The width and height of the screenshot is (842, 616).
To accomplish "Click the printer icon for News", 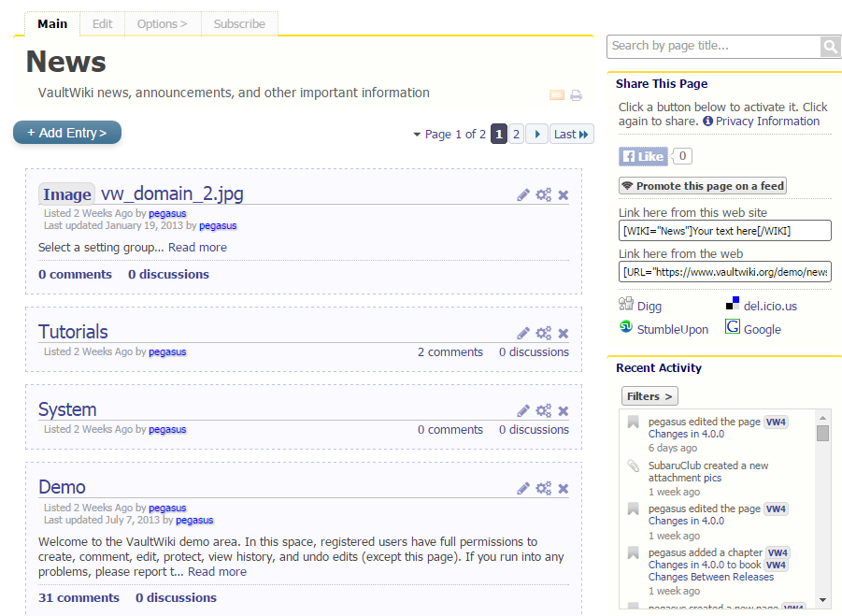I will point(577,95).
